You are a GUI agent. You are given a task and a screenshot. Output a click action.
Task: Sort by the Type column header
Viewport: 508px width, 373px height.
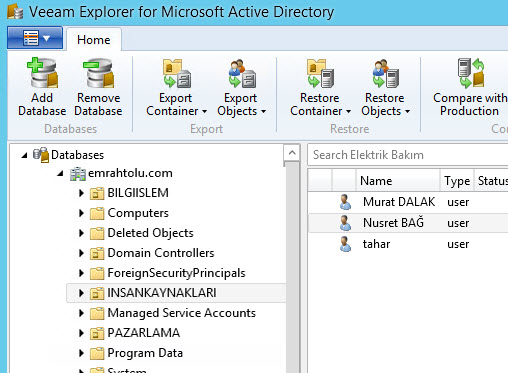click(x=457, y=181)
